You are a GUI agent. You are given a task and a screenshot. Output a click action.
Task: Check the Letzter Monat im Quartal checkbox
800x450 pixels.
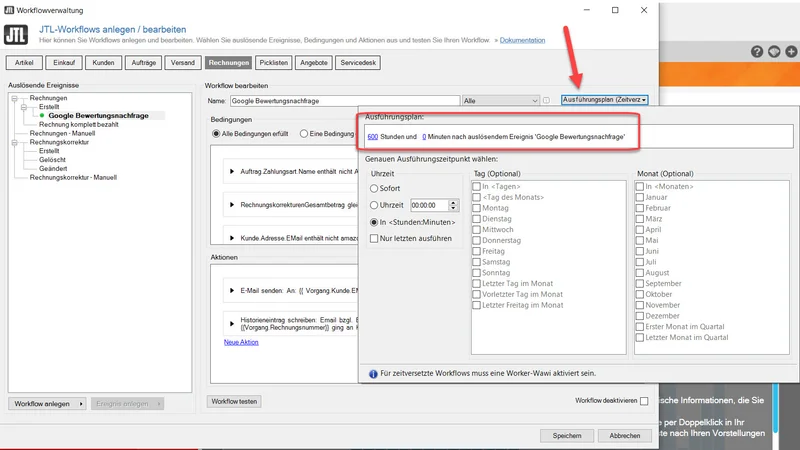tap(640, 337)
